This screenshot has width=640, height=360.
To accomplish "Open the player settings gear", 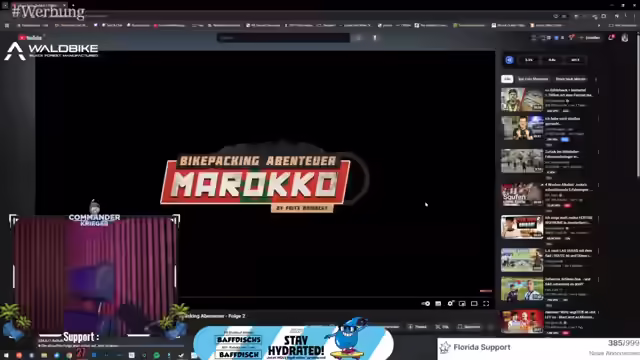I will click(x=450, y=304).
